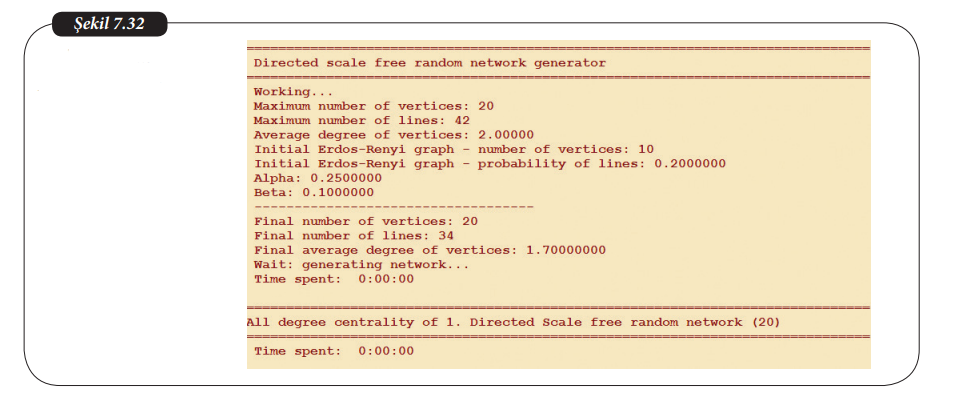This screenshot has height=406, width=953.
Task: Click the double-line border above the generator title
Action: tap(557, 48)
